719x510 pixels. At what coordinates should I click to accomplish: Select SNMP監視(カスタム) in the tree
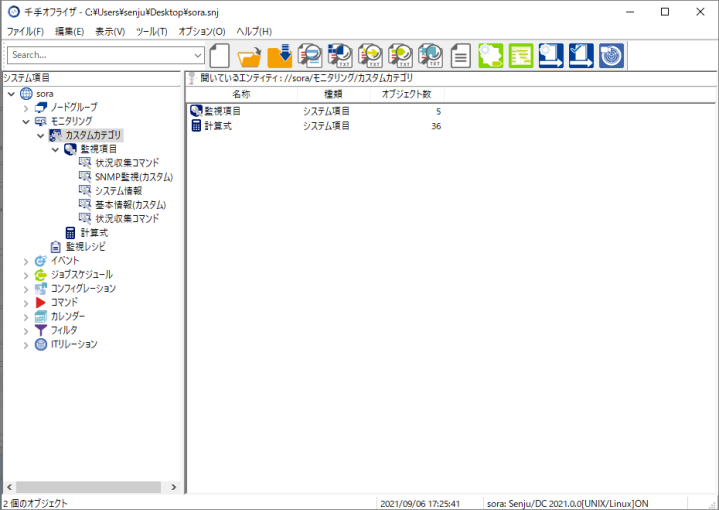pos(134,177)
